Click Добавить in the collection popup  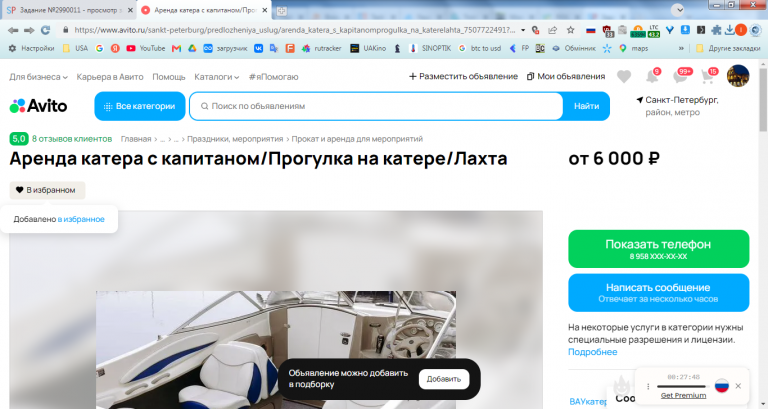[444, 379]
